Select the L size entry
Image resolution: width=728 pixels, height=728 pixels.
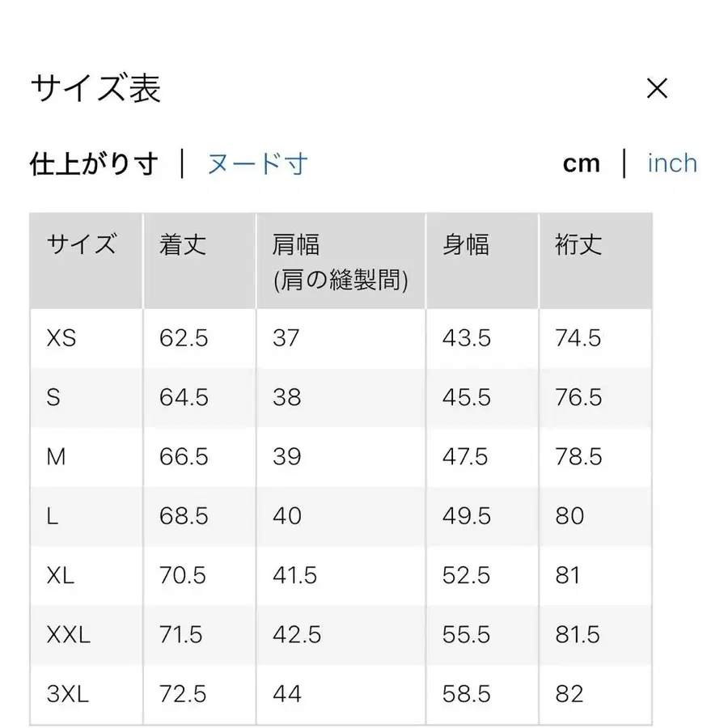pos(53,515)
